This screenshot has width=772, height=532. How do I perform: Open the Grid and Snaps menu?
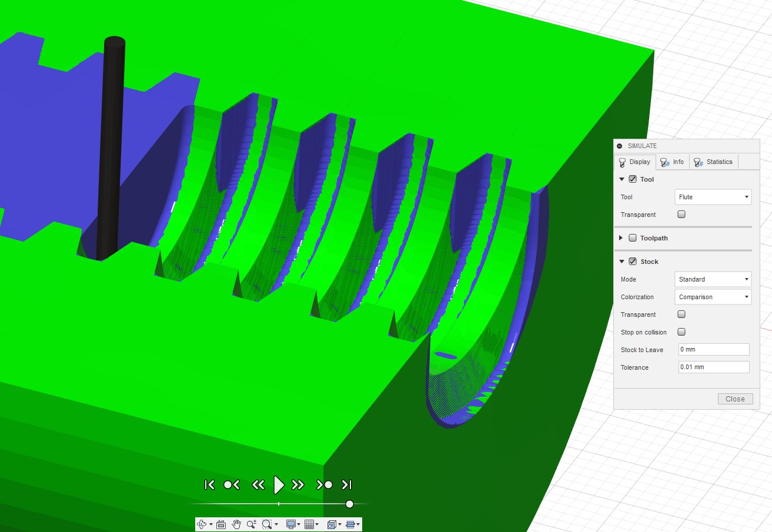tap(312, 524)
